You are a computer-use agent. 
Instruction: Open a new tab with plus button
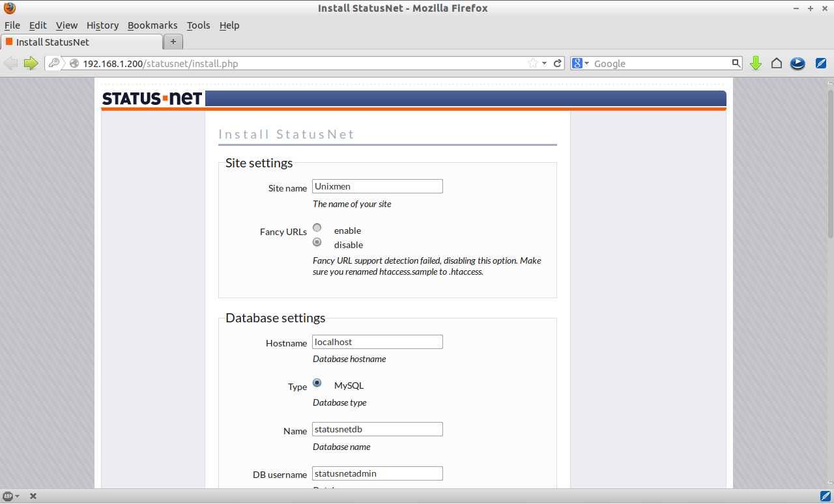coord(173,42)
